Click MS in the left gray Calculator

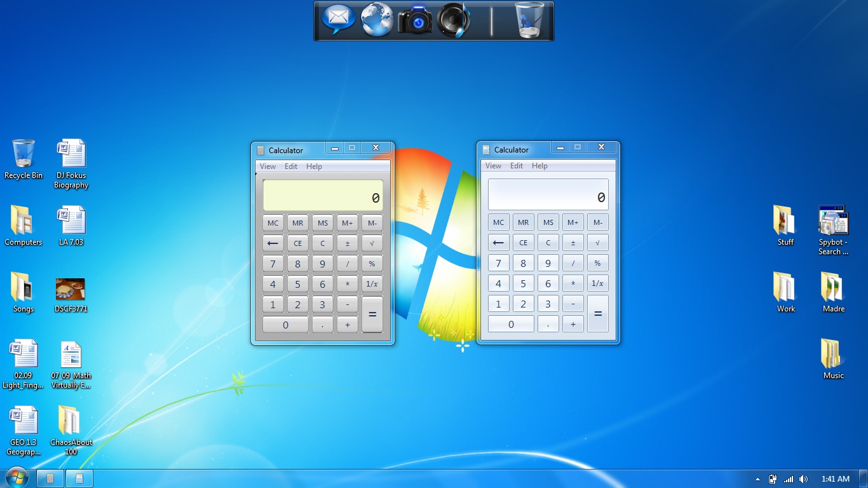(323, 223)
